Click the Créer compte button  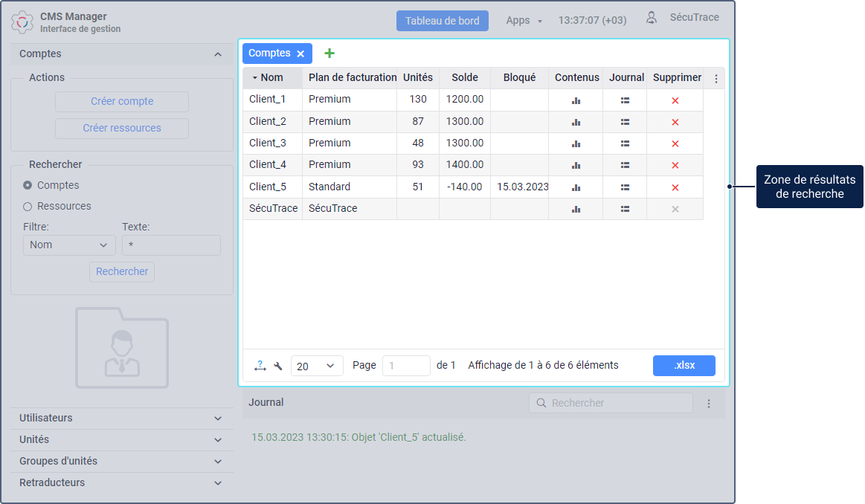122,102
